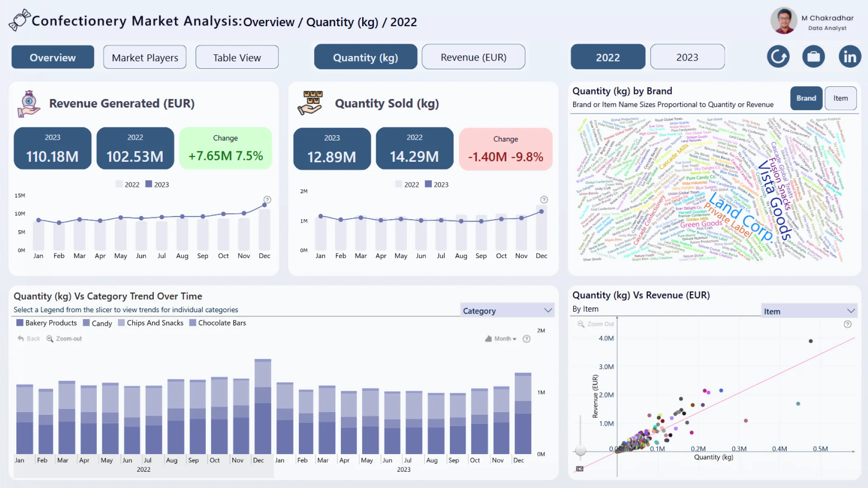Image resolution: width=868 pixels, height=488 pixels.
Task: Click 2022 year band under trend chart
Action: (x=144, y=469)
